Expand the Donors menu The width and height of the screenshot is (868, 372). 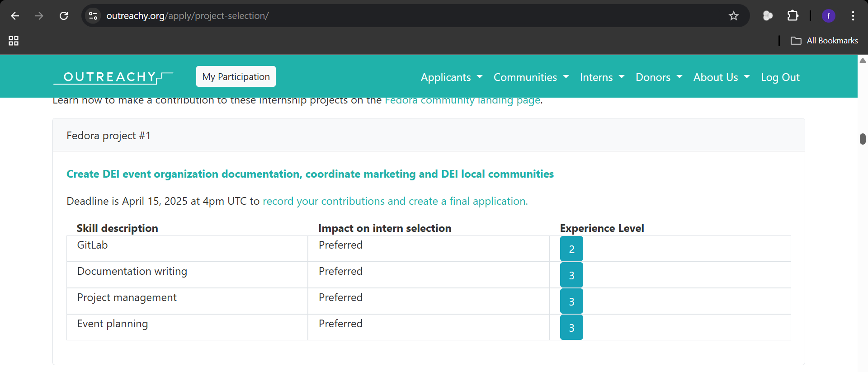pos(659,77)
